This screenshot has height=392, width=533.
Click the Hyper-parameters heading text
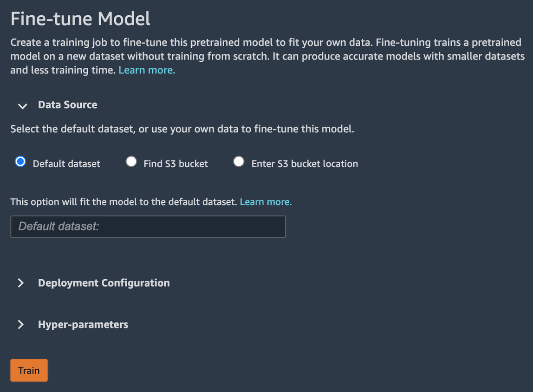pos(83,324)
